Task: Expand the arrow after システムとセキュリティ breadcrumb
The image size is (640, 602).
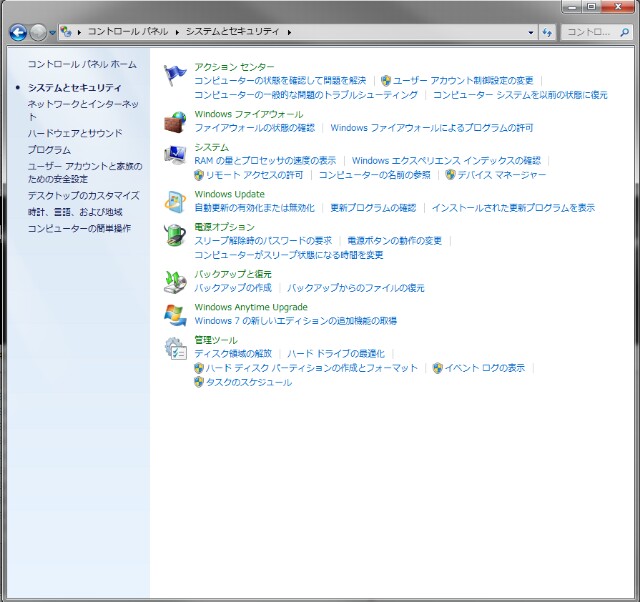Action: point(289,32)
